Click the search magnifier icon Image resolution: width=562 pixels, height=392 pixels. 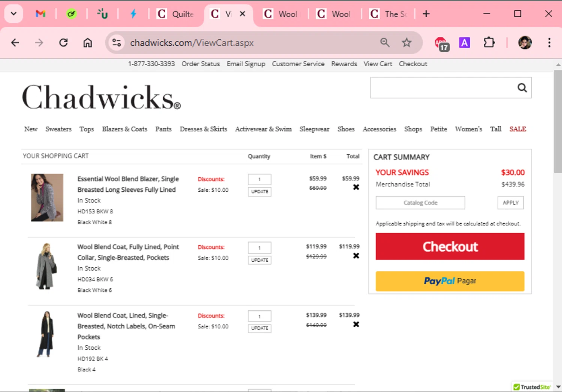click(522, 88)
